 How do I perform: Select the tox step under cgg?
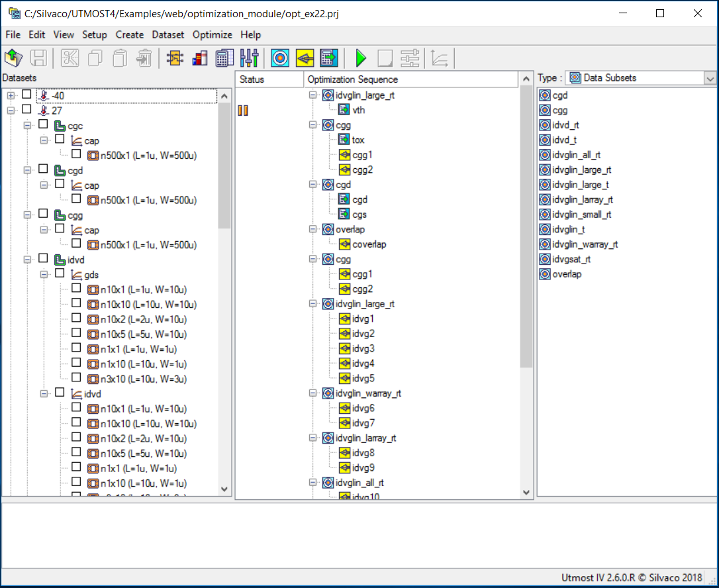[358, 140]
